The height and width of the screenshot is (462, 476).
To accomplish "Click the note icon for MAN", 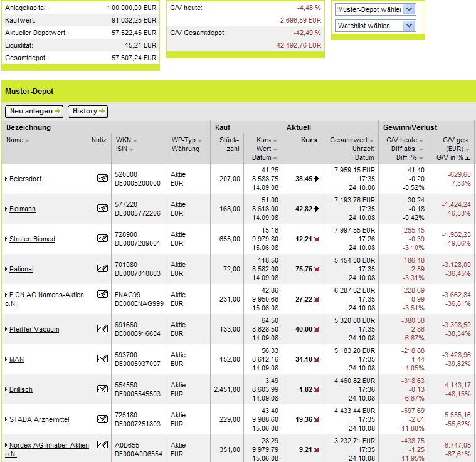I will [102, 359].
